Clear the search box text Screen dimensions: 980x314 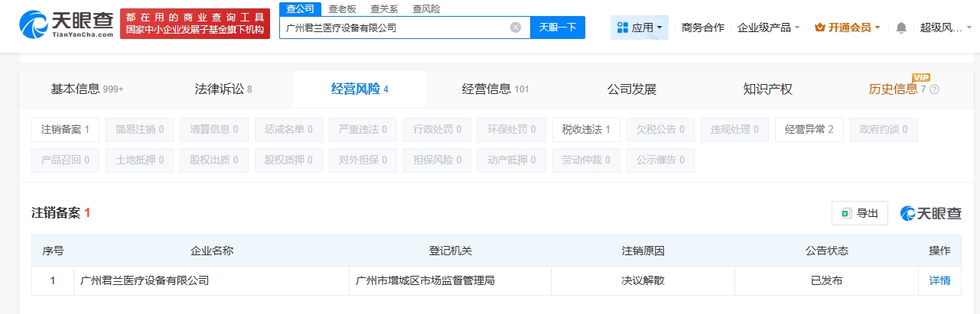(x=516, y=28)
